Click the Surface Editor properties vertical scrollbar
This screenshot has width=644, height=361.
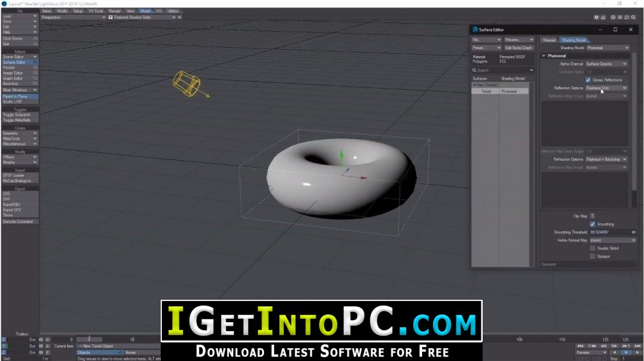(x=634, y=122)
